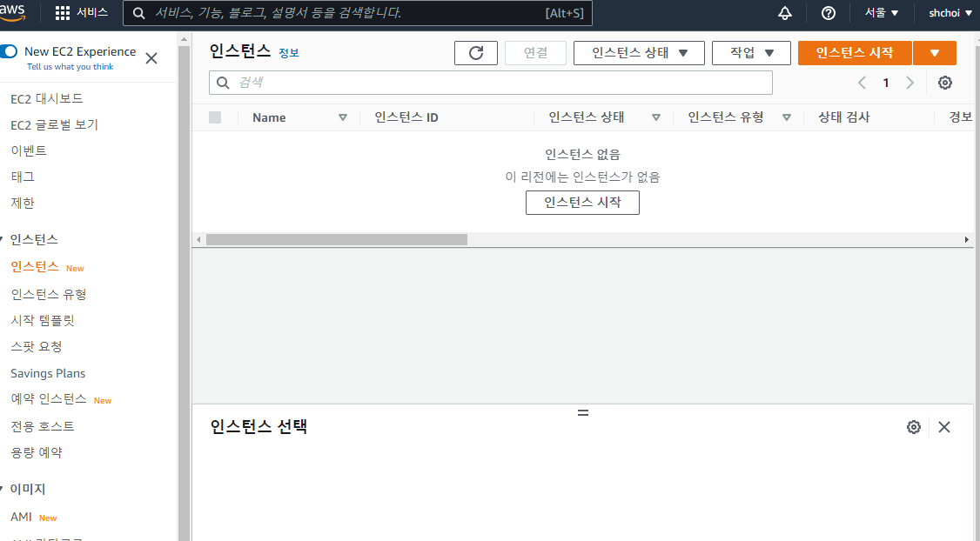Collapse the 인스턴스 sidebar section

[x=2, y=239]
